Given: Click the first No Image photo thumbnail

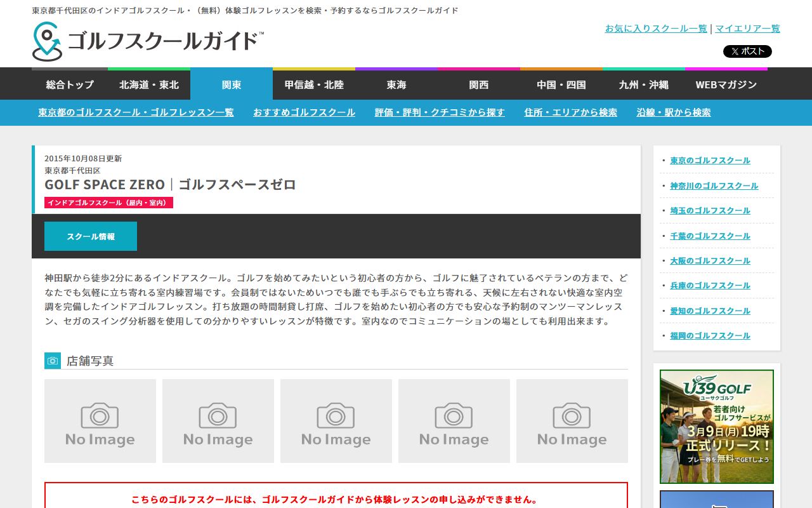Looking at the screenshot, I should click(100, 421).
